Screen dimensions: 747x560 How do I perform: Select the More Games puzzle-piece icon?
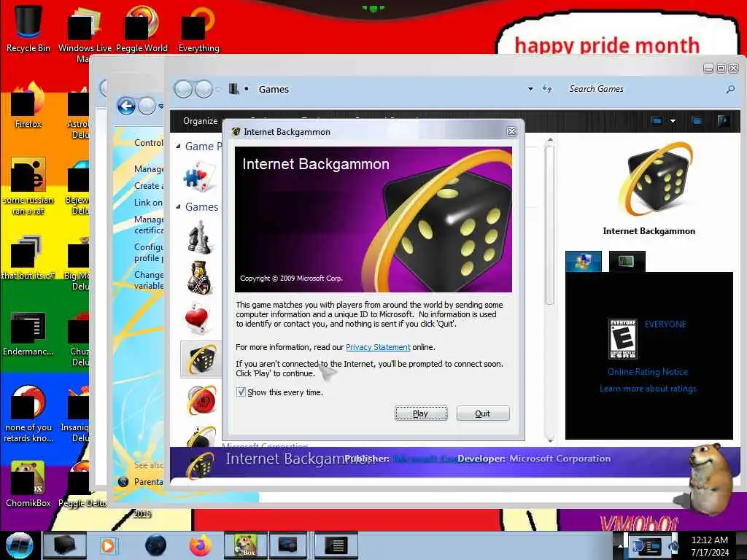pos(199,176)
